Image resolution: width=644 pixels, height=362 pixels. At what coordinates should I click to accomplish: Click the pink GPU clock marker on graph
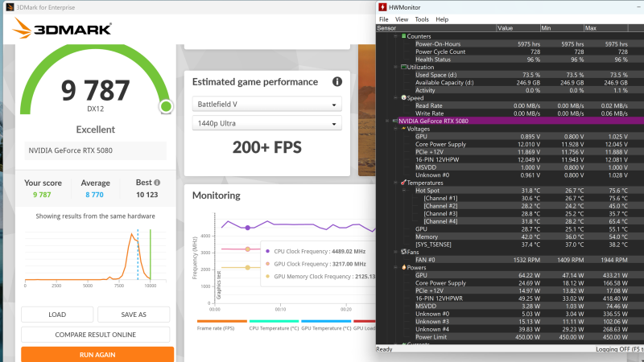(248, 249)
